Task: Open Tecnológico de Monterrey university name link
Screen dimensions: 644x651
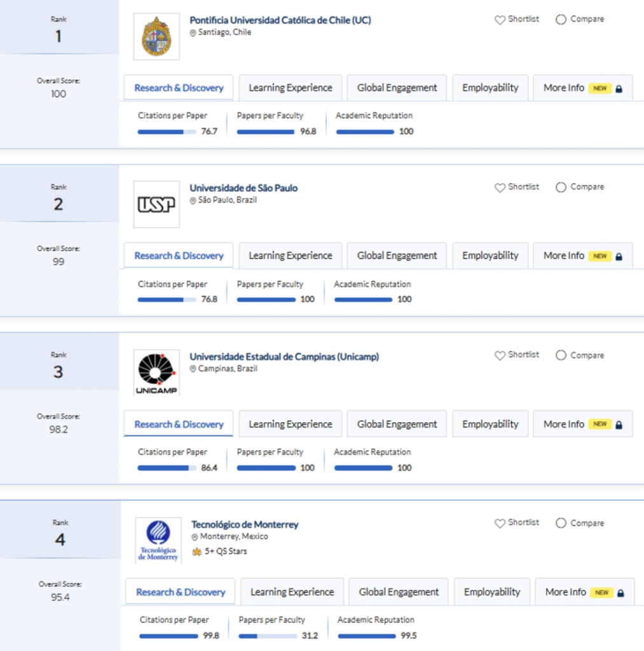Action: click(x=245, y=524)
